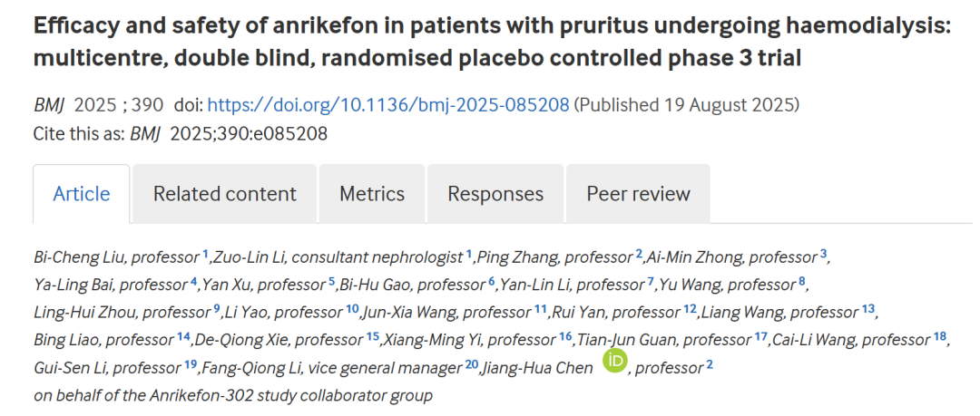
Task: Click affiliation 8 after Yu Wang
Action: pos(802,283)
